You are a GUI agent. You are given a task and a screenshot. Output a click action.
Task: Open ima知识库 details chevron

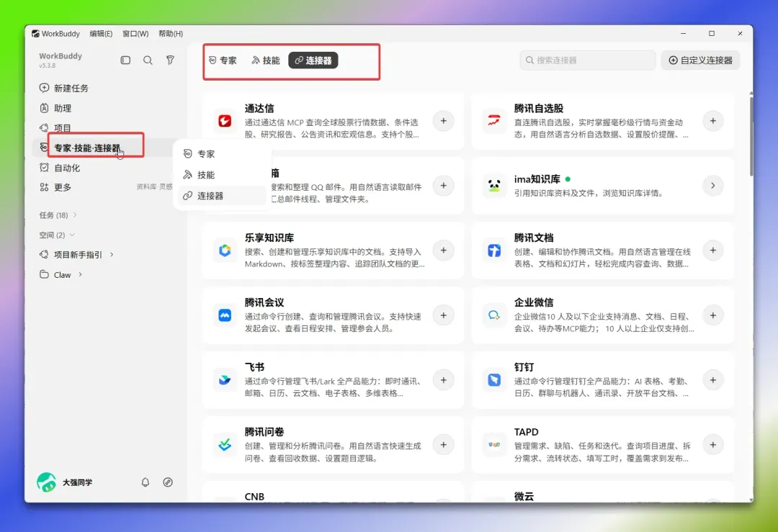[x=713, y=186]
